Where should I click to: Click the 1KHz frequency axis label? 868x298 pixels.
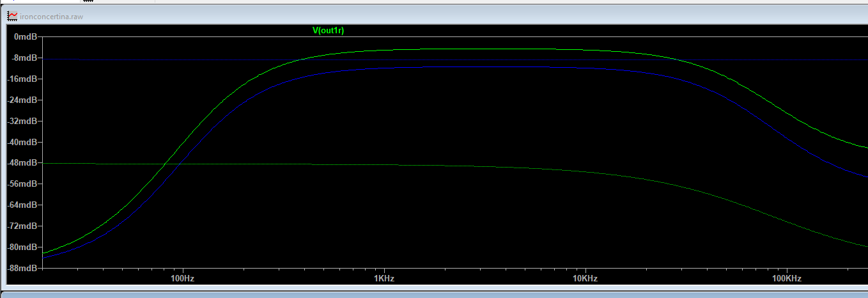click(x=384, y=279)
